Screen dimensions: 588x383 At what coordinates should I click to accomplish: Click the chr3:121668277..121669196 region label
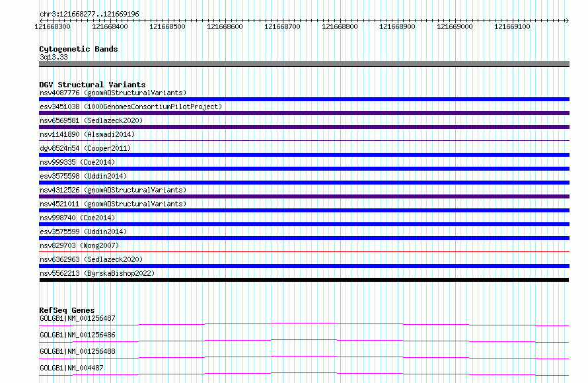(89, 14)
